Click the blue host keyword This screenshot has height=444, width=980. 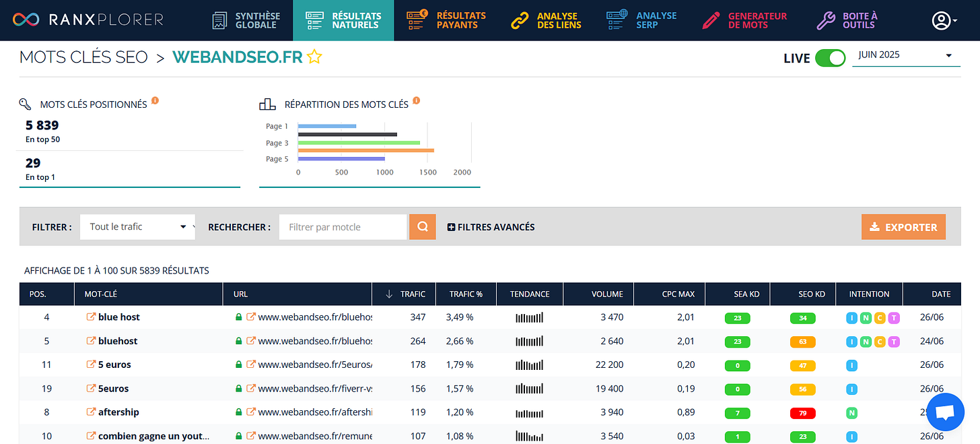click(119, 317)
